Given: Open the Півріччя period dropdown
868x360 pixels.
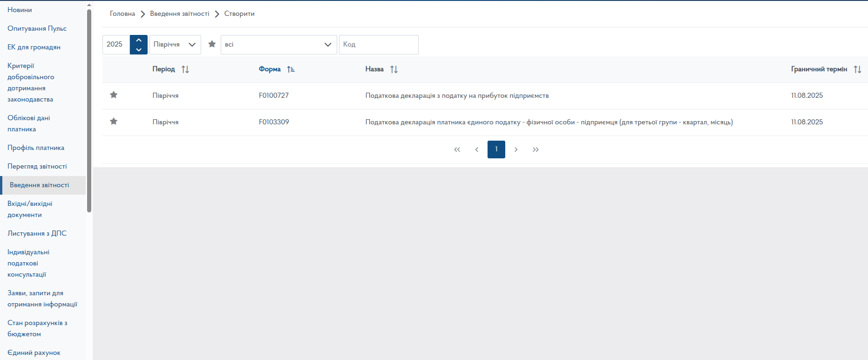Looking at the screenshot, I should [x=175, y=45].
